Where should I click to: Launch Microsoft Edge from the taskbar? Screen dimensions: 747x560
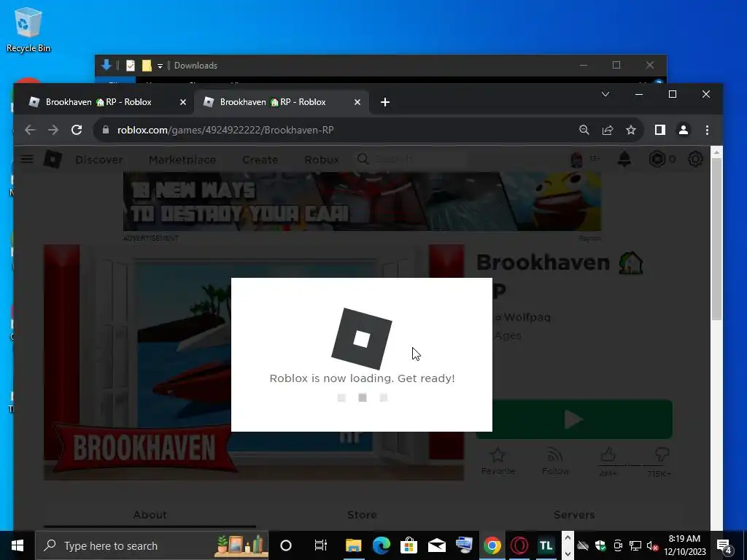tap(381, 545)
